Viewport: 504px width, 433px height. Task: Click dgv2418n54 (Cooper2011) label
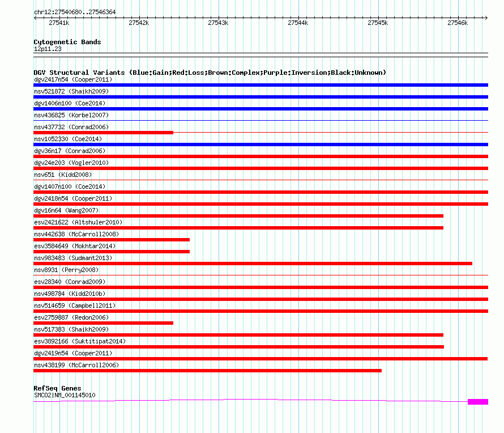coord(73,198)
